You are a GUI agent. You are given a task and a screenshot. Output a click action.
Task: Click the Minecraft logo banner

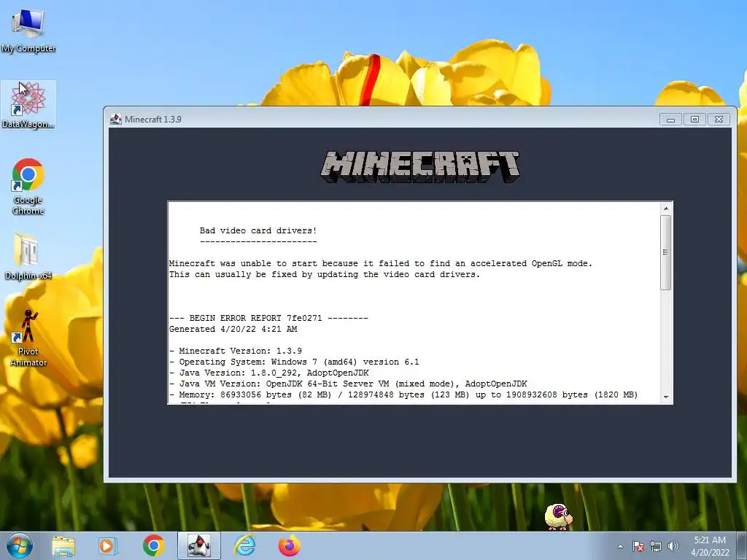[x=420, y=167]
